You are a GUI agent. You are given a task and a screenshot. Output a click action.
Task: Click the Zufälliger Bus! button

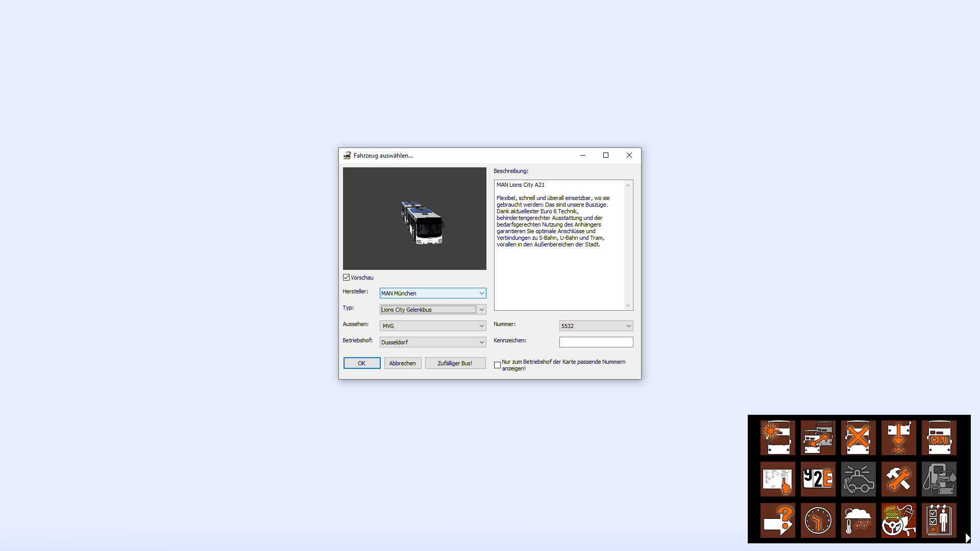[455, 363]
